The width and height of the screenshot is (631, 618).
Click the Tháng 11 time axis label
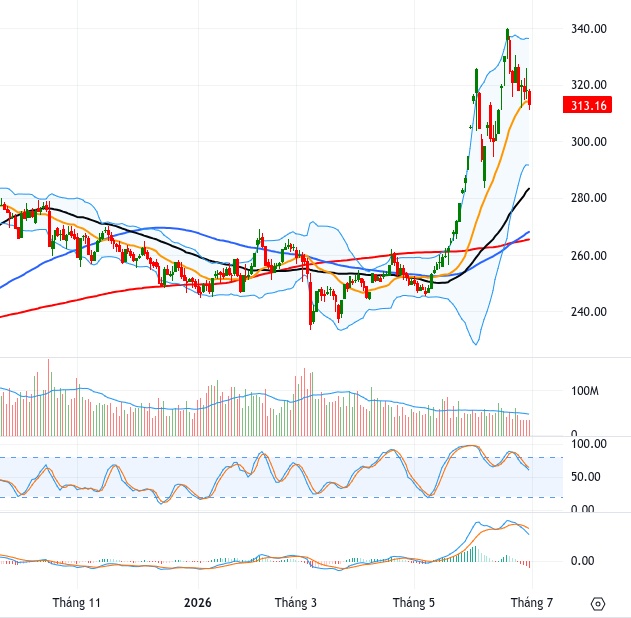coord(76,603)
